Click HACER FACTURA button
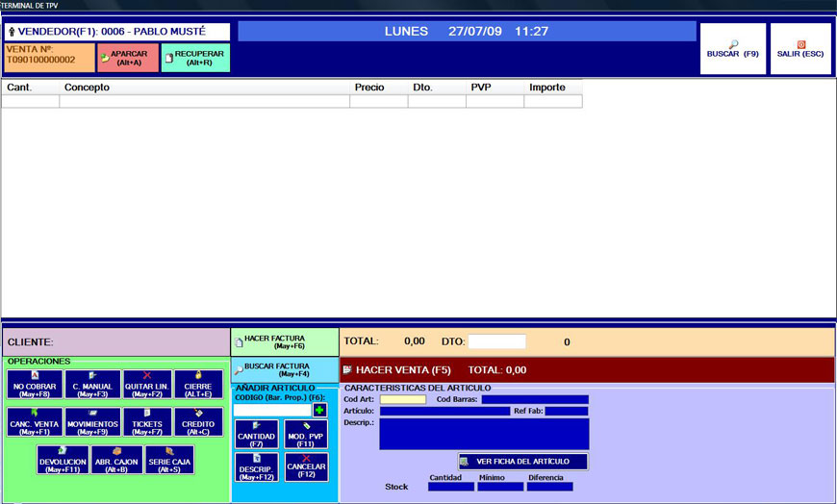Viewport: 837px width, 504px height. [x=285, y=341]
